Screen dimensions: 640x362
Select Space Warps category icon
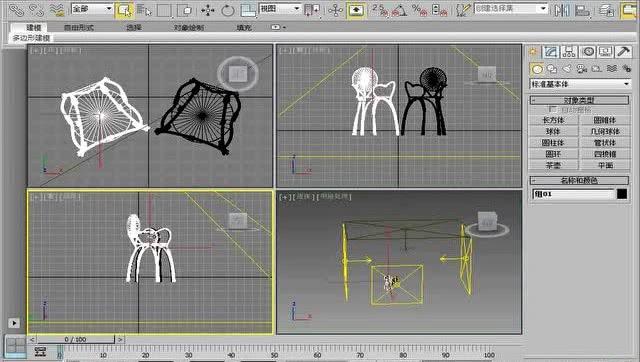click(611, 69)
